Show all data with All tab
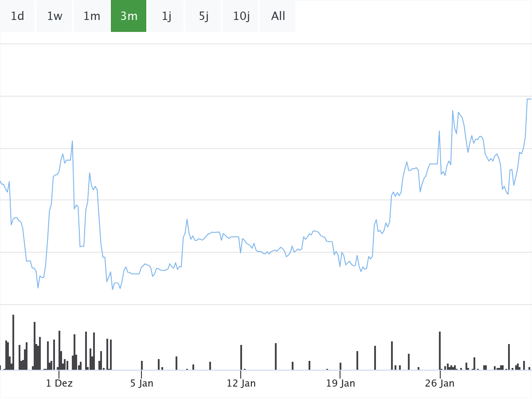The width and height of the screenshot is (532, 399). pos(278,16)
